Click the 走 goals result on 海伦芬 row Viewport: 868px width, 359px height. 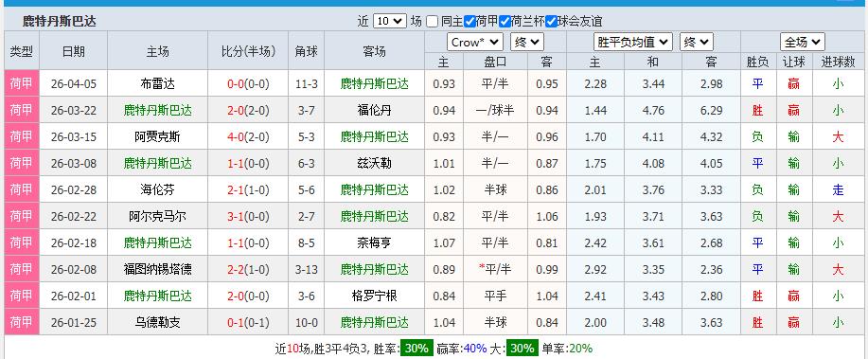tap(838, 190)
